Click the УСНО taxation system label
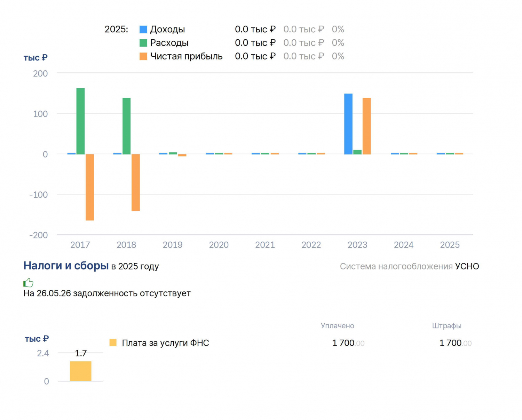Viewport: 522px width, 420px height. [x=467, y=266]
